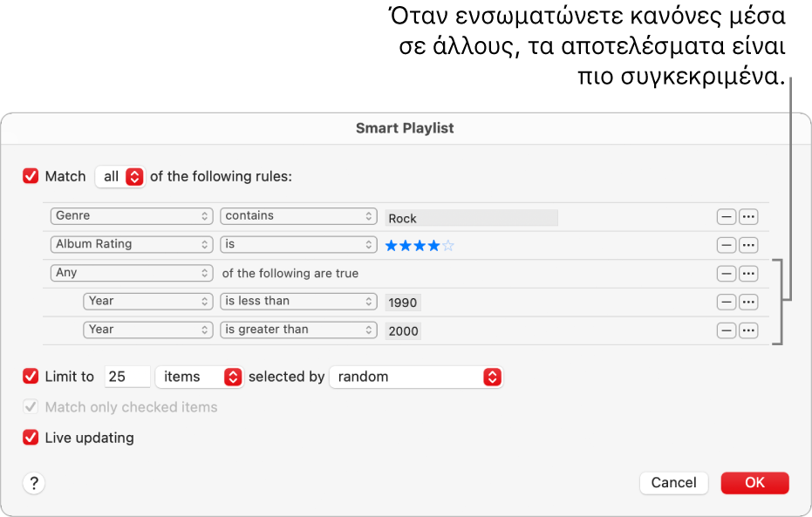The height and width of the screenshot is (517, 812).
Task: Open the Genre criteria dropdown
Action: click(131, 216)
